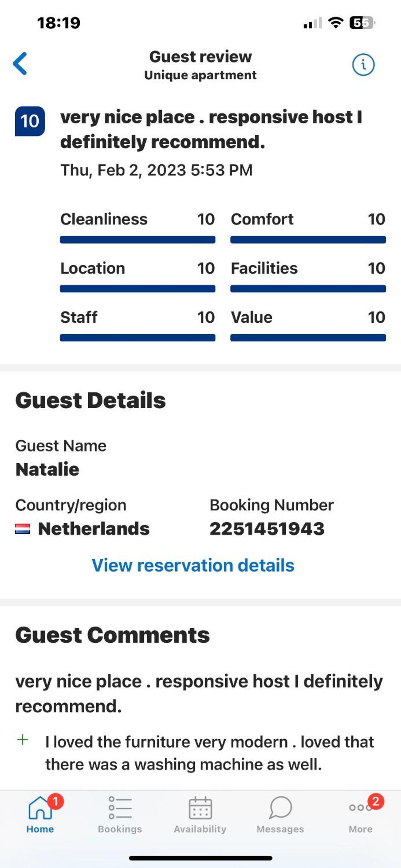Open the info circle icon
The height and width of the screenshot is (868, 401).
point(363,64)
